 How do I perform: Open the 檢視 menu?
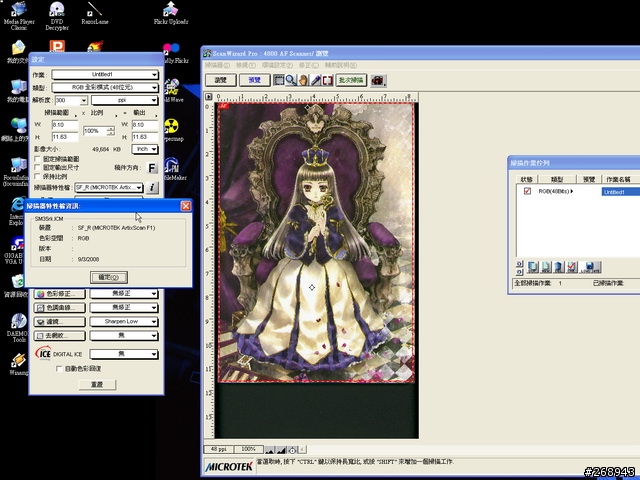(x=246, y=65)
